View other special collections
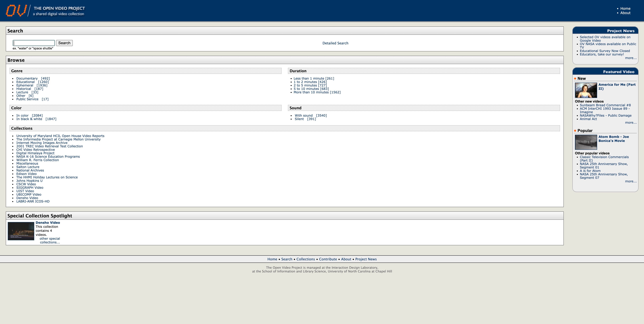644x324 pixels. [x=50, y=240]
